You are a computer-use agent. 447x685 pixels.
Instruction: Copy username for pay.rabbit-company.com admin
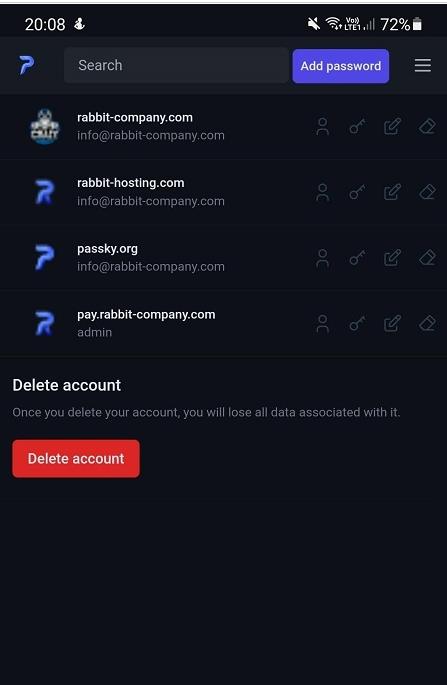pos(322,324)
